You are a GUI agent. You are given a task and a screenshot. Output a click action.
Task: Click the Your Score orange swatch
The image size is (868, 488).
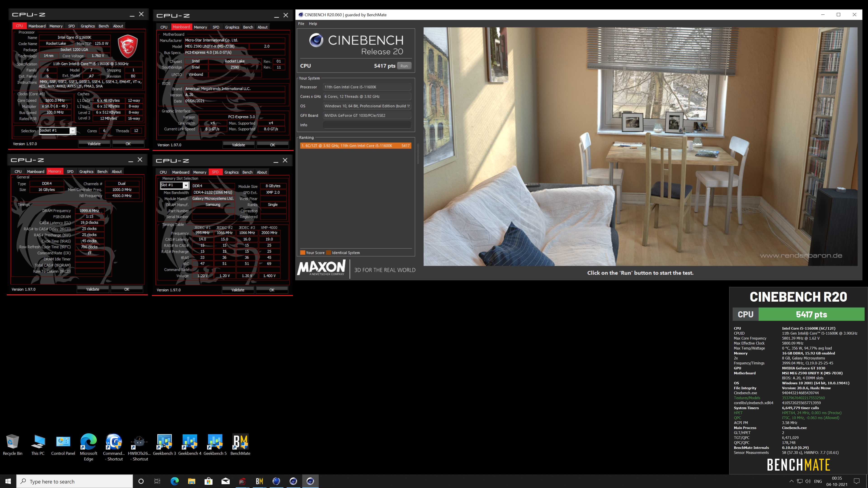coord(303,253)
